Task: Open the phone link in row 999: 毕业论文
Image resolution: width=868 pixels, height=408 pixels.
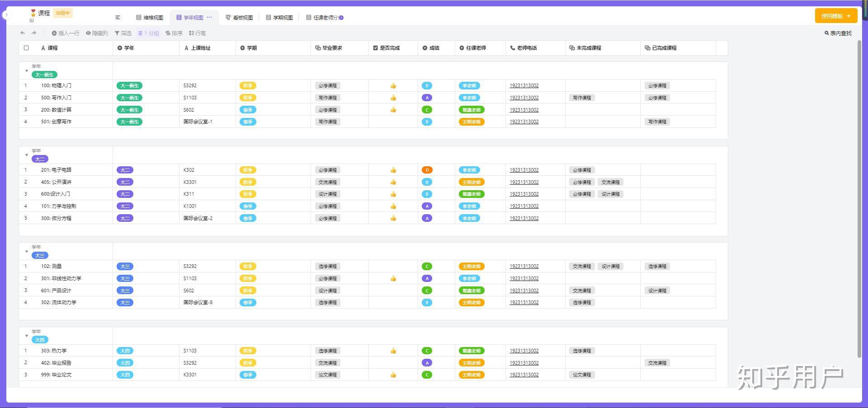Action: (x=524, y=375)
